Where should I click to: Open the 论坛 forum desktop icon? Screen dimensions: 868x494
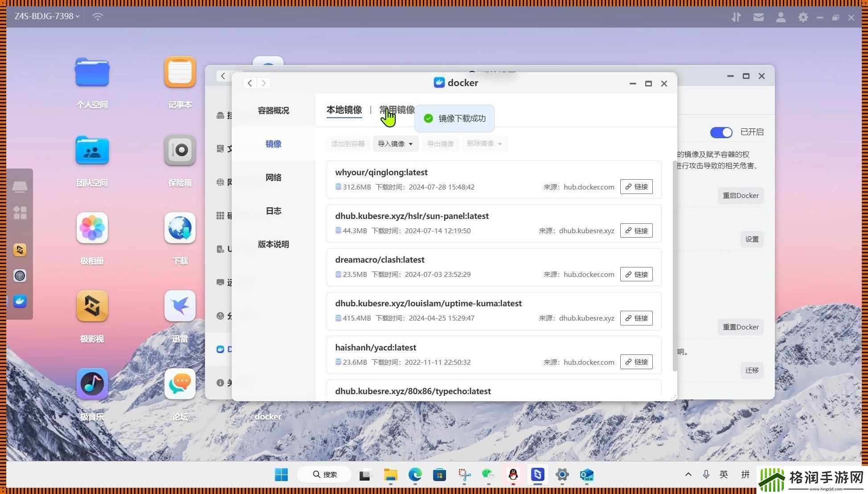(180, 384)
